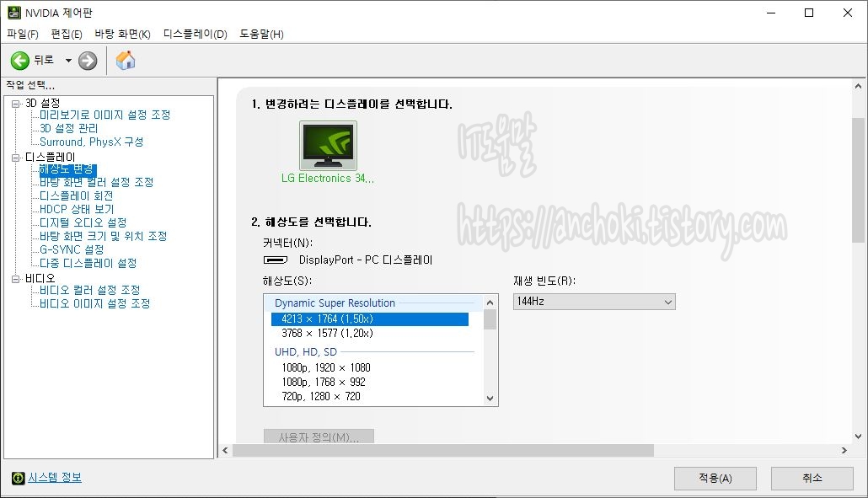
Task: Open the 144Hz refresh rate dropdown
Action: 594,302
